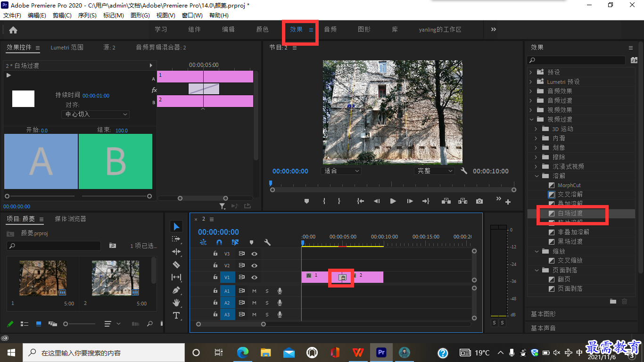The height and width of the screenshot is (362, 644).
Task: Add marker in the timeline panel
Action: coord(251,242)
